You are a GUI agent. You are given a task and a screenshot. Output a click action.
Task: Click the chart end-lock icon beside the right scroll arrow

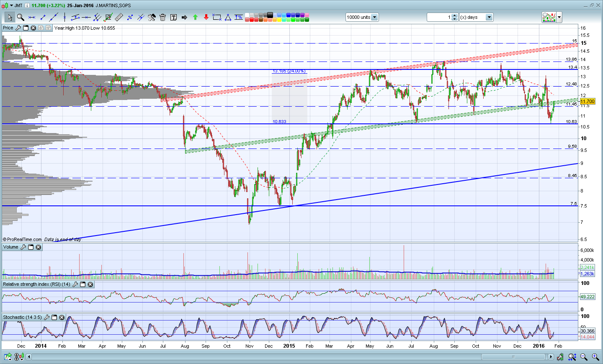[560, 357]
